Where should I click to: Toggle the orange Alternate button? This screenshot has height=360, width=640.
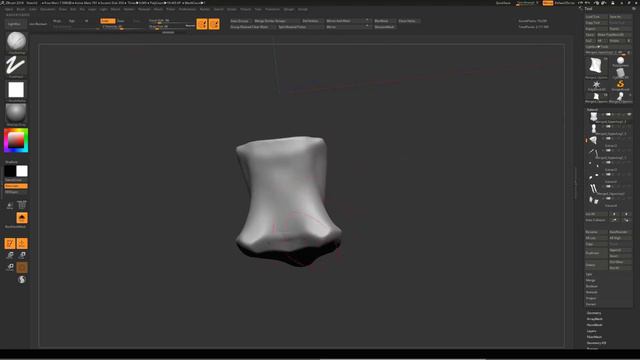16,186
